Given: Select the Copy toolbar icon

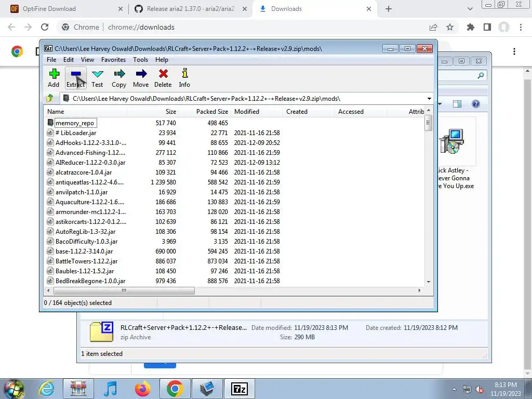Looking at the screenshot, I should [x=119, y=78].
